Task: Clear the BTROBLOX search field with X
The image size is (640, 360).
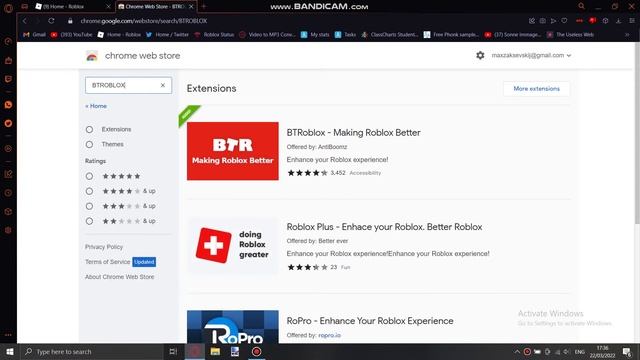Action: pyautogui.click(x=162, y=85)
